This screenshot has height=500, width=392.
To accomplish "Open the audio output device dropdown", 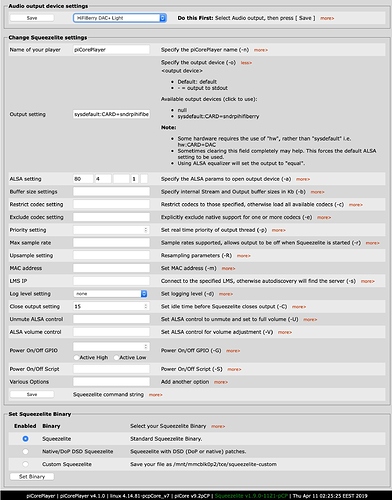I will pyautogui.click(x=120, y=18).
